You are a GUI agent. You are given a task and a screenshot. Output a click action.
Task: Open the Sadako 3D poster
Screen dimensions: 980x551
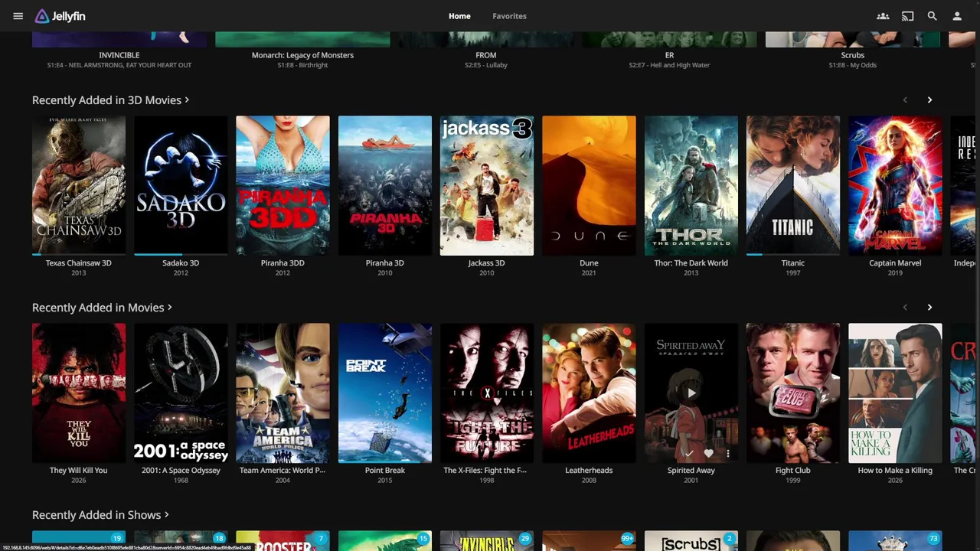(181, 185)
